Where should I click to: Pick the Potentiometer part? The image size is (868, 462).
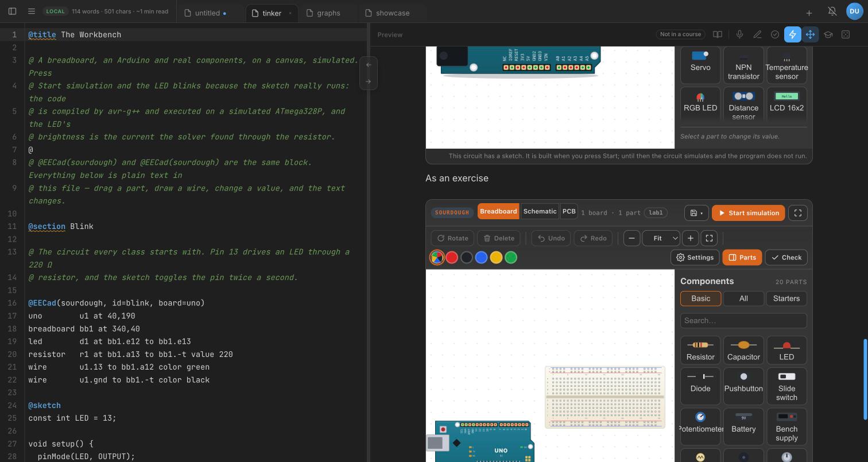(x=700, y=426)
